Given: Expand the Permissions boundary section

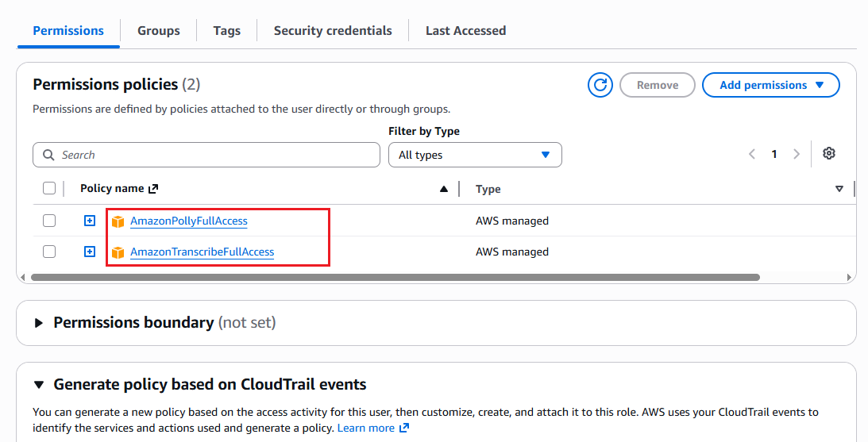Looking at the screenshot, I should (39, 323).
